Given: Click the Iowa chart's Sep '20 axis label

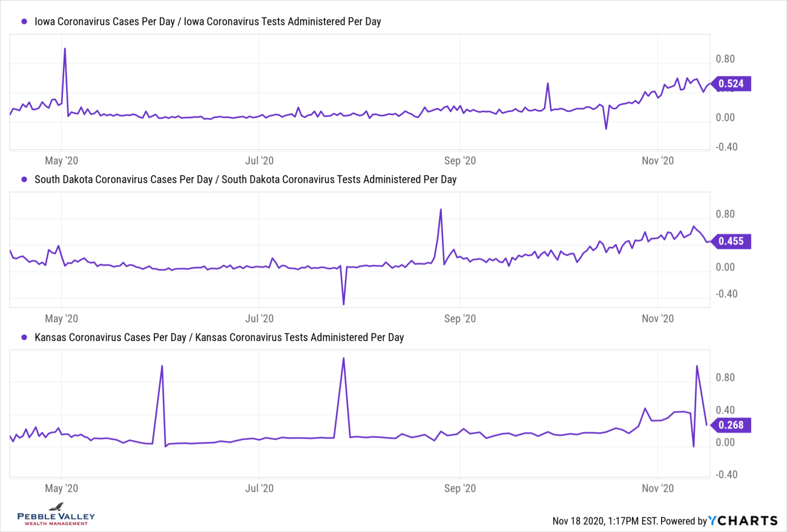Looking at the screenshot, I should coord(461,160).
